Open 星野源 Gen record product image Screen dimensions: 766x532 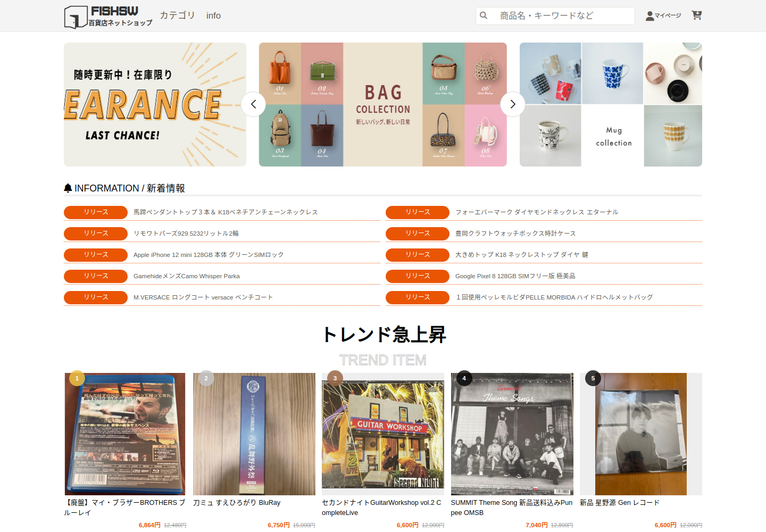tap(641, 434)
